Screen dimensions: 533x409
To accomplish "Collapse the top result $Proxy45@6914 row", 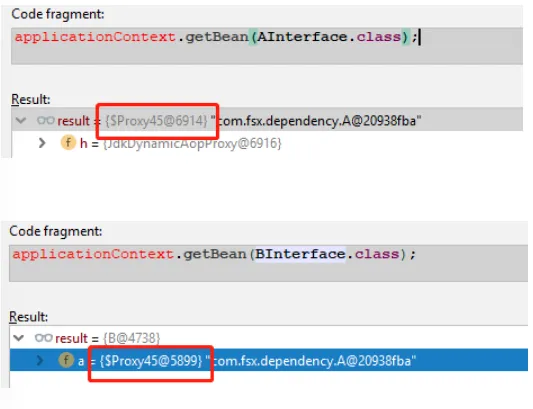I will tap(21, 120).
